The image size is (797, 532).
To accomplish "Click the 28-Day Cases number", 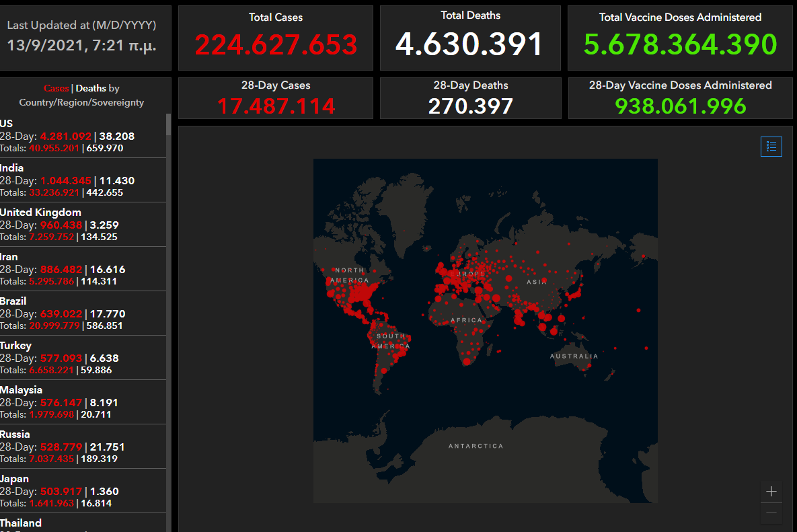I will pos(276,106).
